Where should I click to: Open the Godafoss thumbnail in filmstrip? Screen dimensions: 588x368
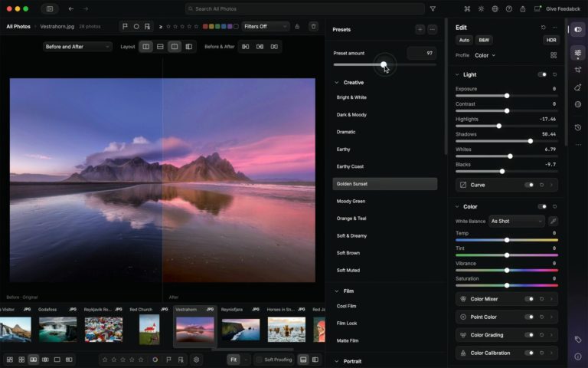(x=57, y=330)
